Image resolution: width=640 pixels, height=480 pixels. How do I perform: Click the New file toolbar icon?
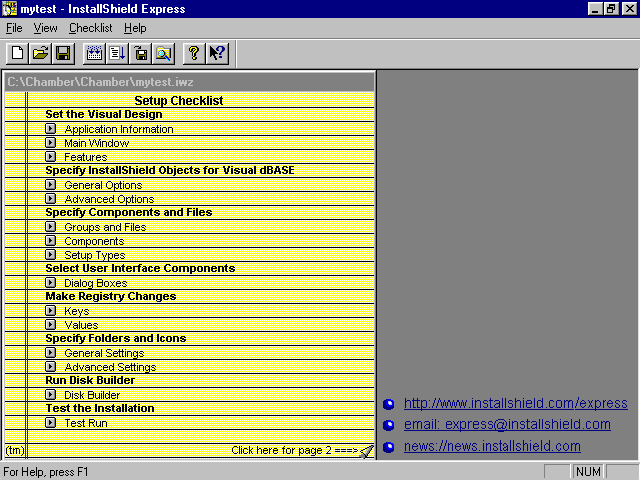(17, 53)
